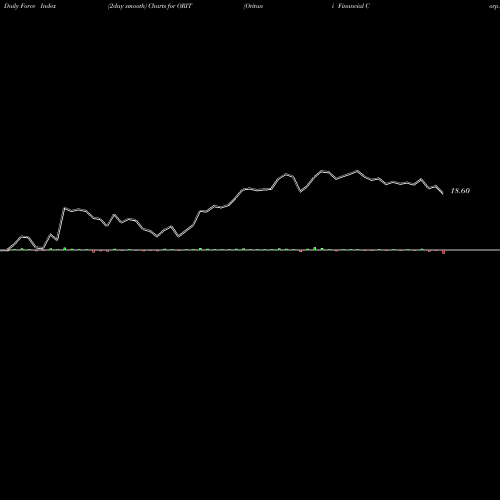The image size is (500, 500).
Task: Click the 18.60 value label
Action: pyautogui.click(x=460, y=191)
